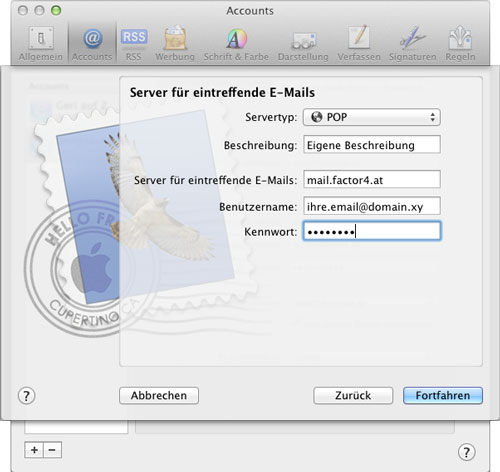Click Fortfahren to continue
Screen dimensions: 500x472
pos(443,395)
